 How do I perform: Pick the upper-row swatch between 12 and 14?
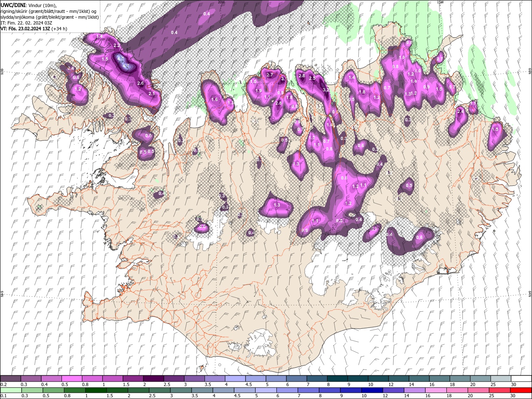(x=399, y=379)
